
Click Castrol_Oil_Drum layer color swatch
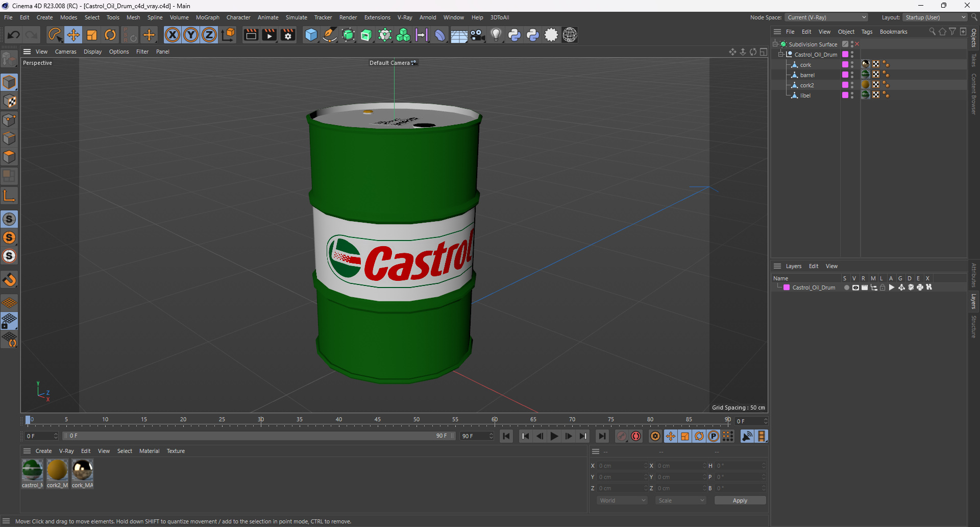coord(787,288)
